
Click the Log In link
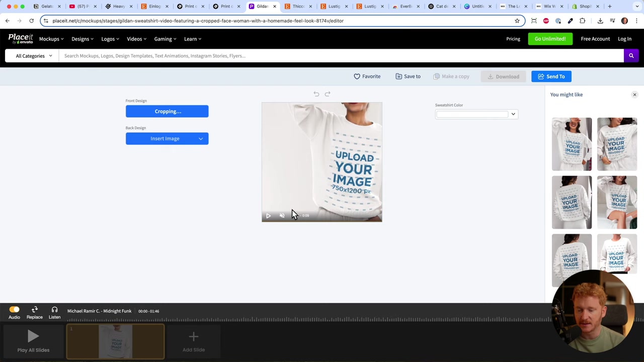tap(624, 39)
